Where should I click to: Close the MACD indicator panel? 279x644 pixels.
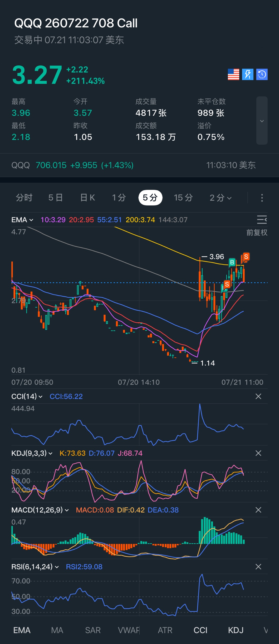click(258, 510)
